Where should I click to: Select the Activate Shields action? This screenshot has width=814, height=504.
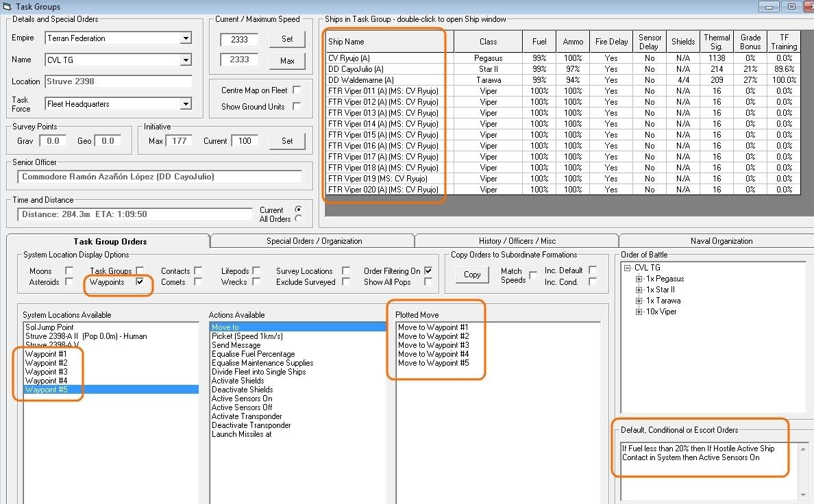click(297, 381)
